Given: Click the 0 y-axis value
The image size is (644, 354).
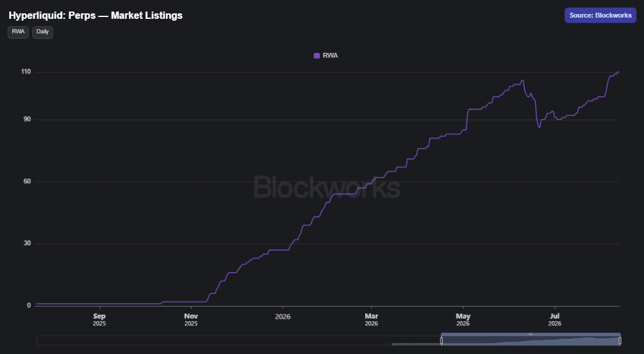Looking at the screenshot, I should pos(29,305).
